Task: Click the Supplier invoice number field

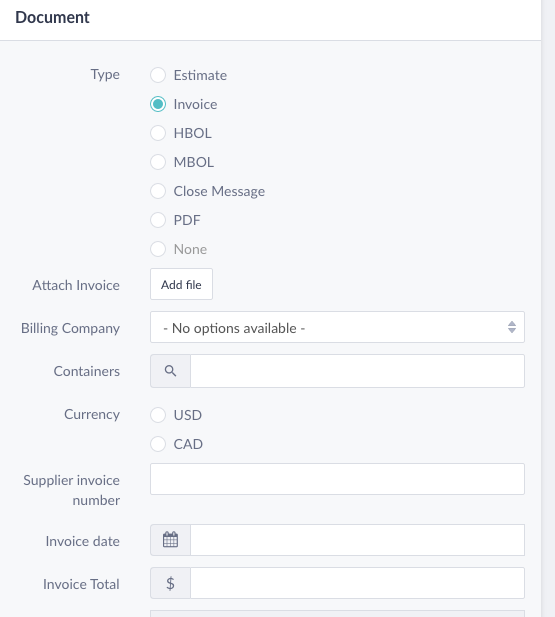Action: 337,479
